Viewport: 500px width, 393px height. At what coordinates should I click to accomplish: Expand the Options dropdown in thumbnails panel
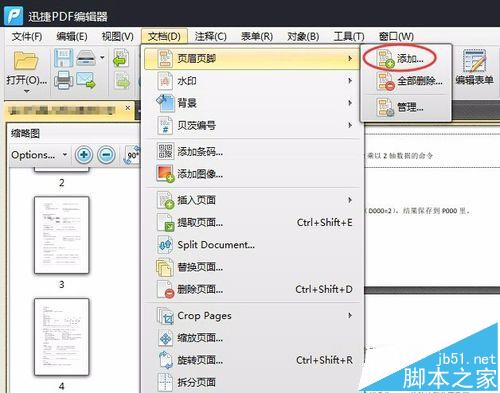pyautogui.click(x=39, y=155)
